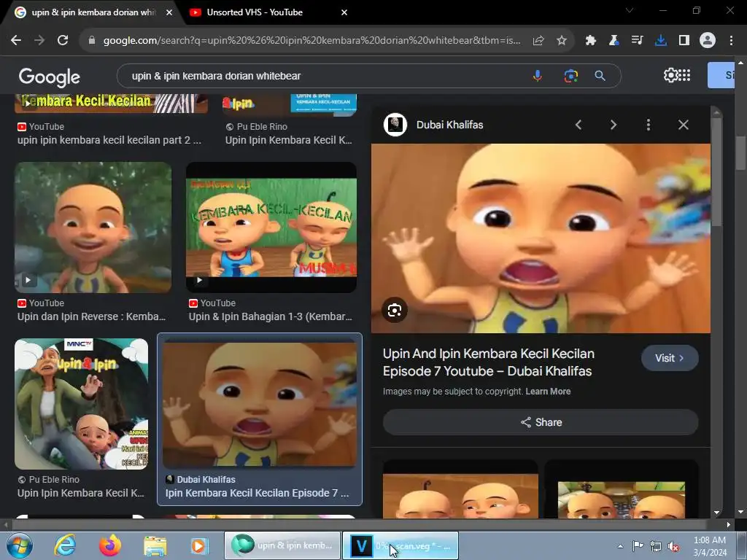Open 'Upin & Ipin Bahagian 1-3' result title

click(270, 316)
